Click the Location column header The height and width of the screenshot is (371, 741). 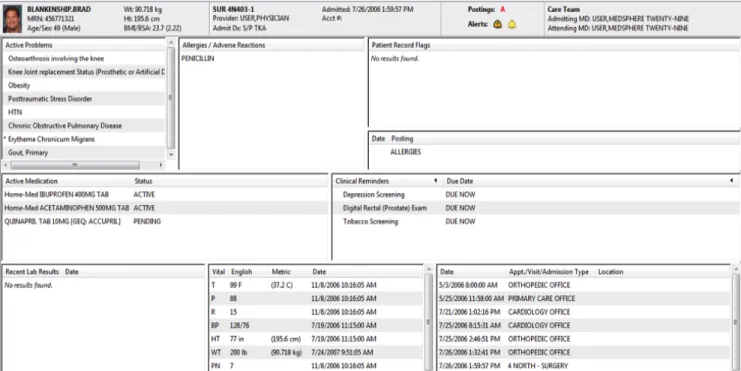[611, 272]
